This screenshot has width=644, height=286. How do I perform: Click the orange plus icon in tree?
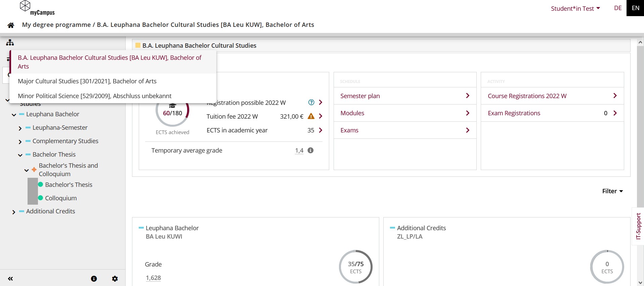click(34, 170)
